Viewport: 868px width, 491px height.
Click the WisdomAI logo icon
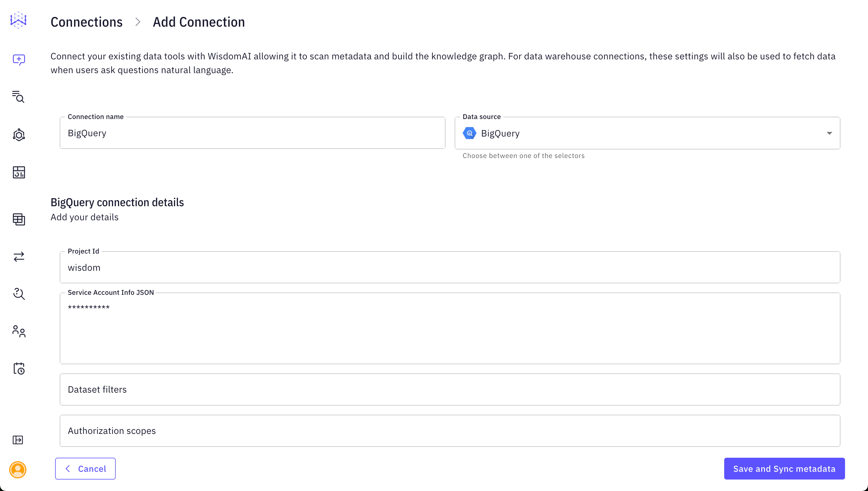18,20
